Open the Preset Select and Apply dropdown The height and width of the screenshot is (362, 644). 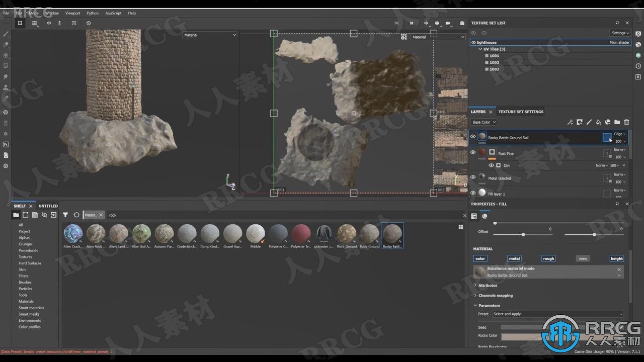pos(557,314)
